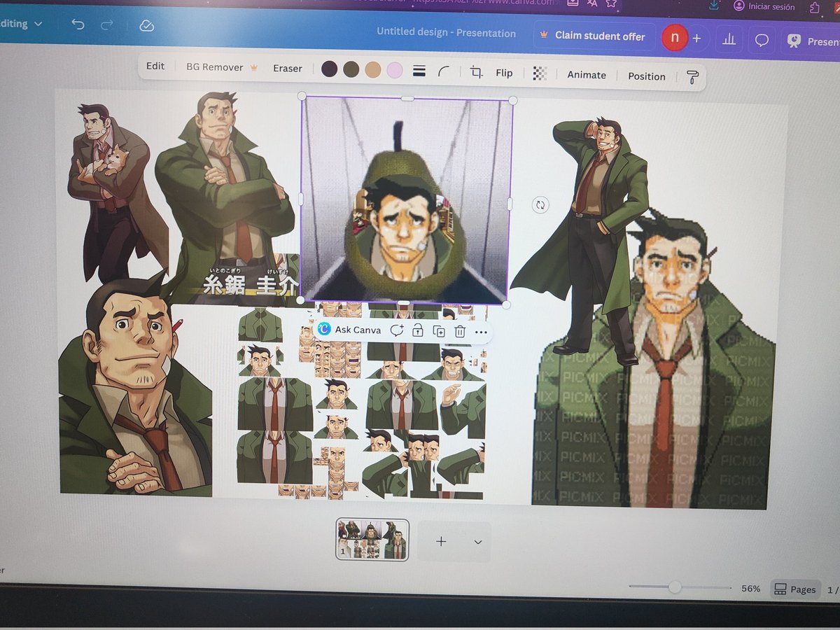Open the transparency checkerboard icon
This screenshot has width=840, height=630.
(x=539, y=73)
